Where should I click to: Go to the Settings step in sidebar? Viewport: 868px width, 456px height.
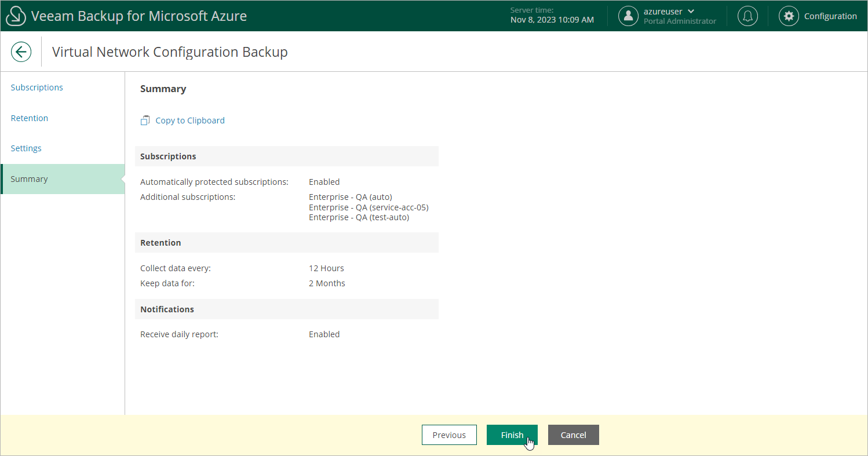[26, 148]
